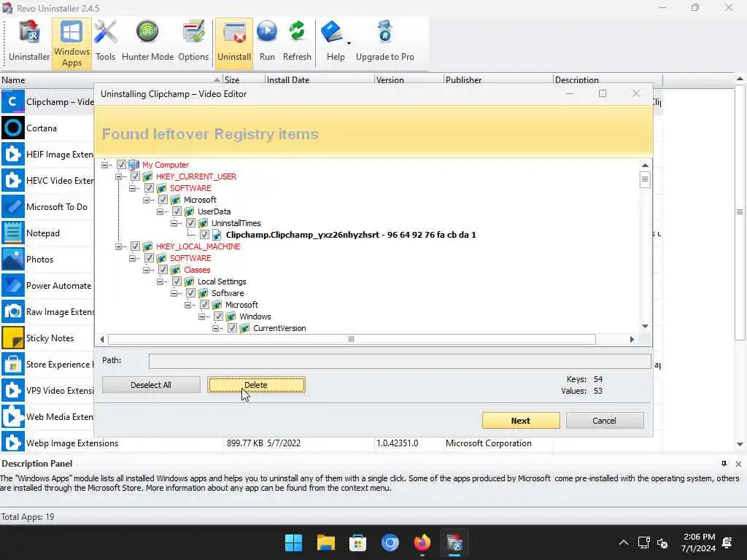Open Firefox from taskbar
The height and width of the screenshot is (560, 747).
click(422, 542)
